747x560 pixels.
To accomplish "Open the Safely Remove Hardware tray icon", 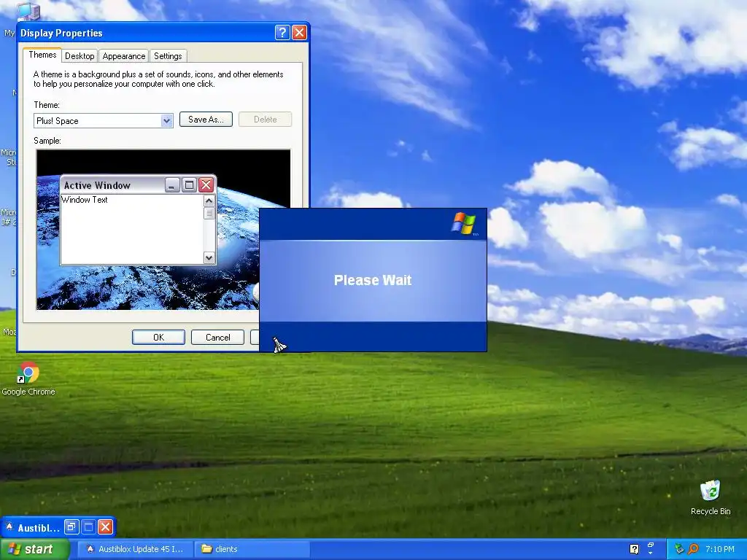I will 679,549.
